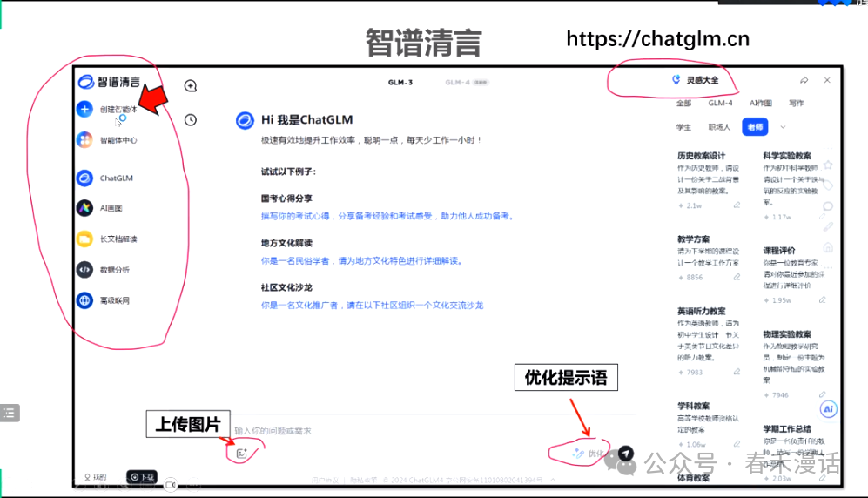868x498 pixels.
Task: Click the list icon at the left screen edge
Action: [10, 413]
